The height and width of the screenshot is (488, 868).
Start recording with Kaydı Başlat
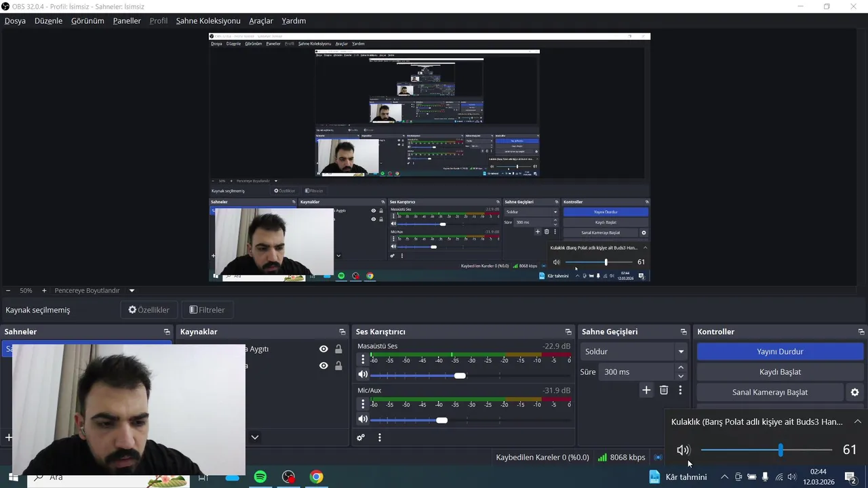point(780,372)
